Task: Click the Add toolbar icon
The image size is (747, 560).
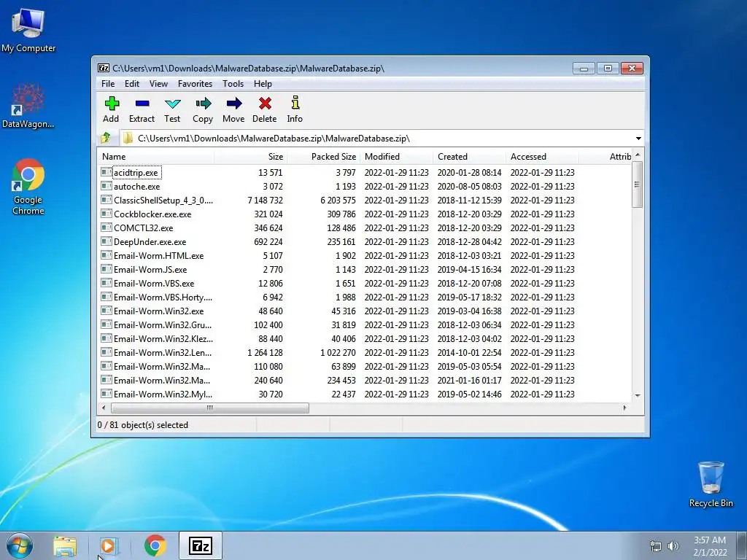Action: [112, 104]
